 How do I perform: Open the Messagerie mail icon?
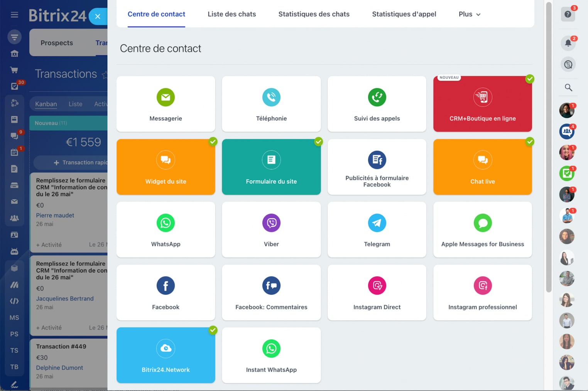click(x=166, y=97)
